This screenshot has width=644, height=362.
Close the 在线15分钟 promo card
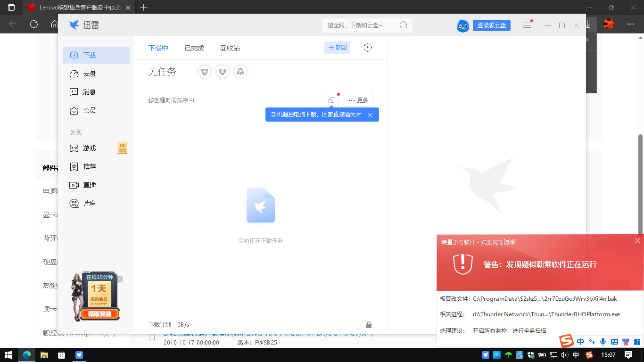[x=119, y=279]
